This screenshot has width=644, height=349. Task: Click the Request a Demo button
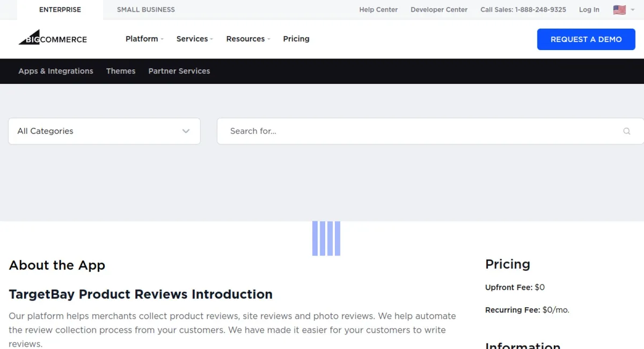pos(586,39)
